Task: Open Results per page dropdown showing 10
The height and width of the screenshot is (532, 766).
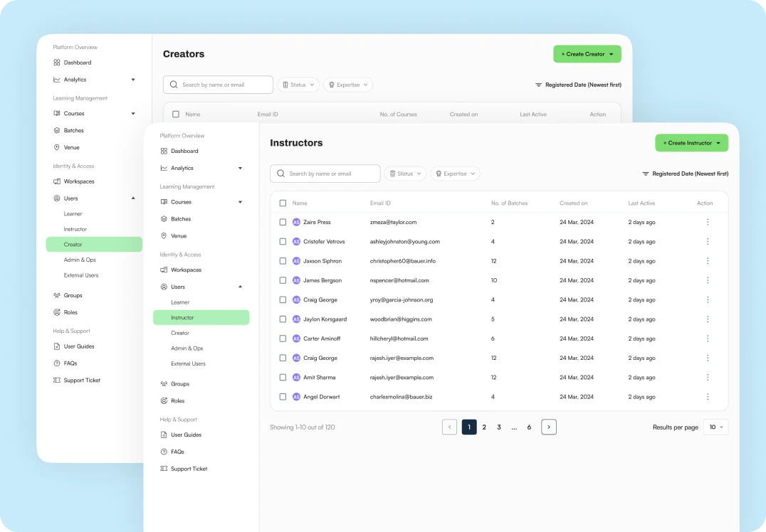Action: coord(716,427)
